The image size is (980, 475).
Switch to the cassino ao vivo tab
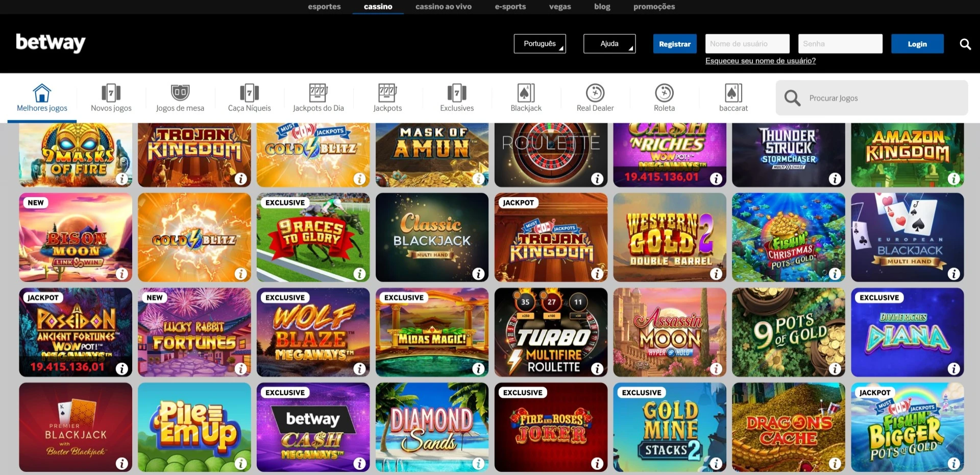444,7
